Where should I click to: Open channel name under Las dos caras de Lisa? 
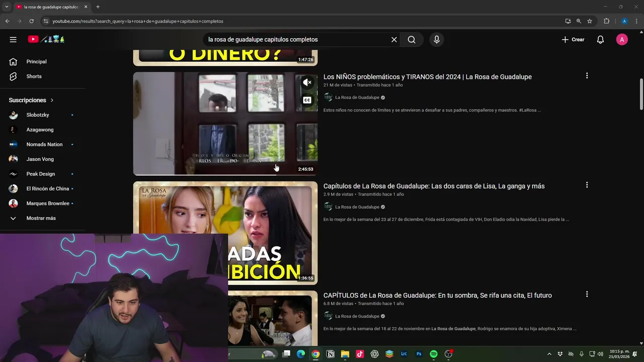357,207
